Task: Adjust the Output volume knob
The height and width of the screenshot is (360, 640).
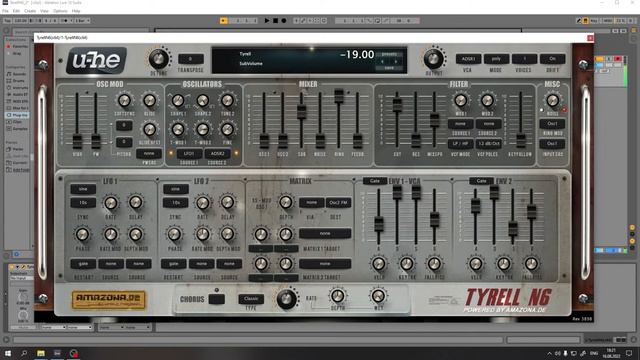Action: tap(433, 59)
